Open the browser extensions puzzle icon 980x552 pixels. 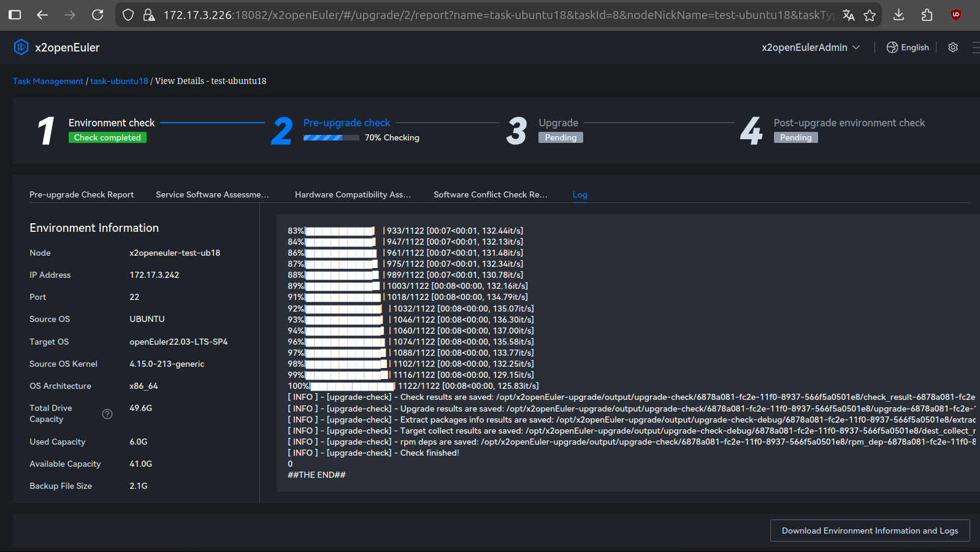pos(927,15)
